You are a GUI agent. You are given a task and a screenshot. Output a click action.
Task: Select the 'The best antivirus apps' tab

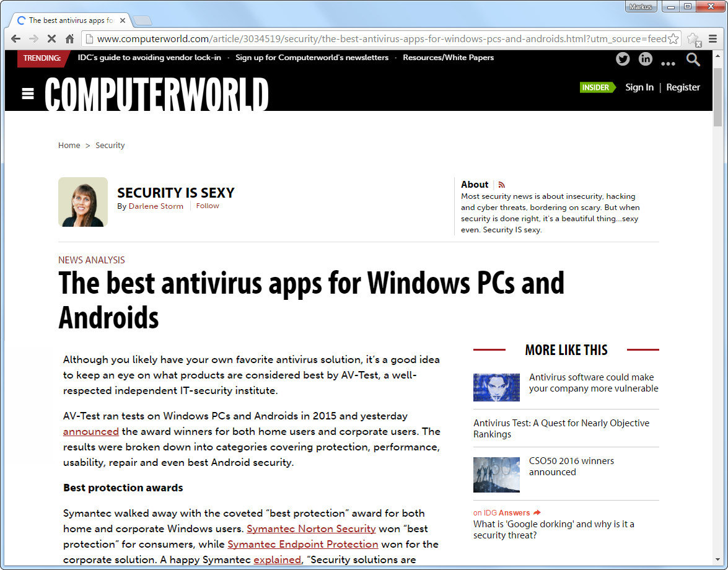tap(68, 20)
